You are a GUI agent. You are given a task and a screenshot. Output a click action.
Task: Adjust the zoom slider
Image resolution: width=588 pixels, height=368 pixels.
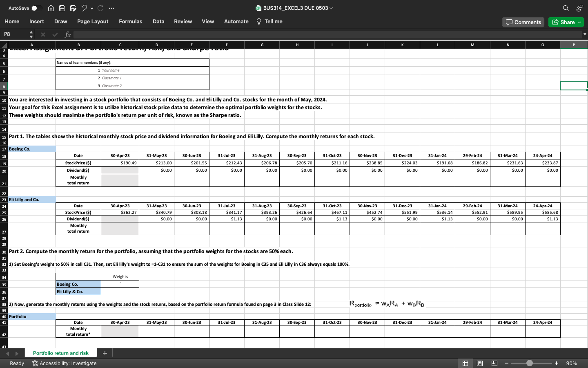530,363
